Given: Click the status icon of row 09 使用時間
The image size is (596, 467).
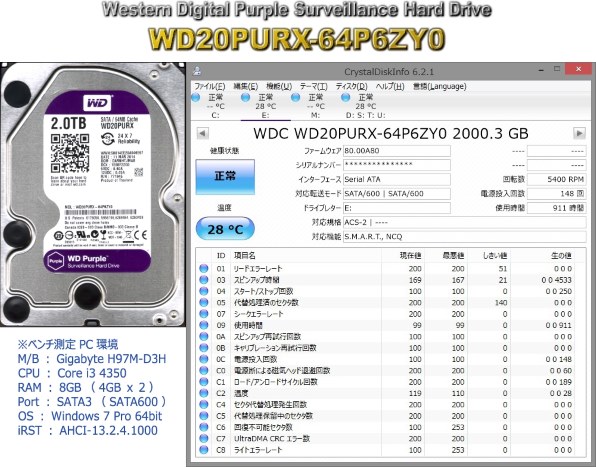Looking at the screenshot, I should point(204,325).
